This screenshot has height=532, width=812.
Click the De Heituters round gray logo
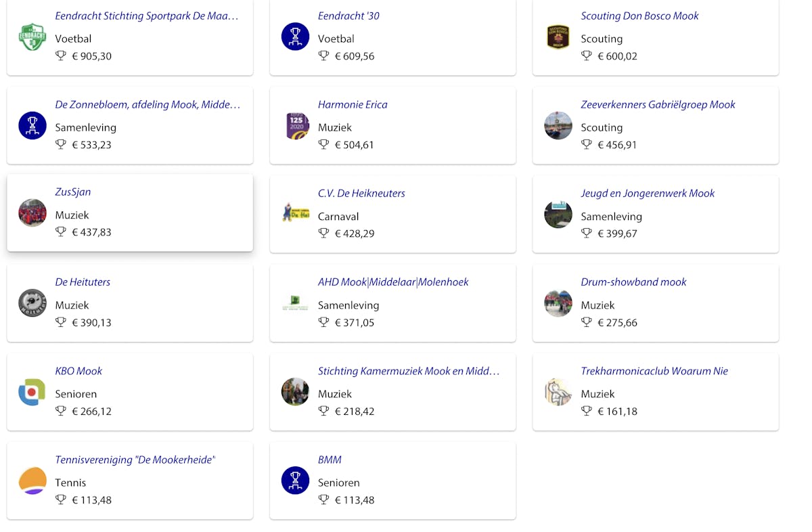32,303
